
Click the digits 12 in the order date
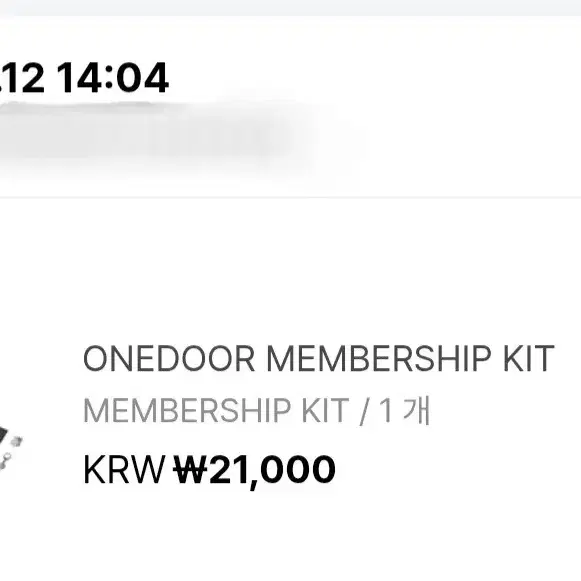(25, 78)
